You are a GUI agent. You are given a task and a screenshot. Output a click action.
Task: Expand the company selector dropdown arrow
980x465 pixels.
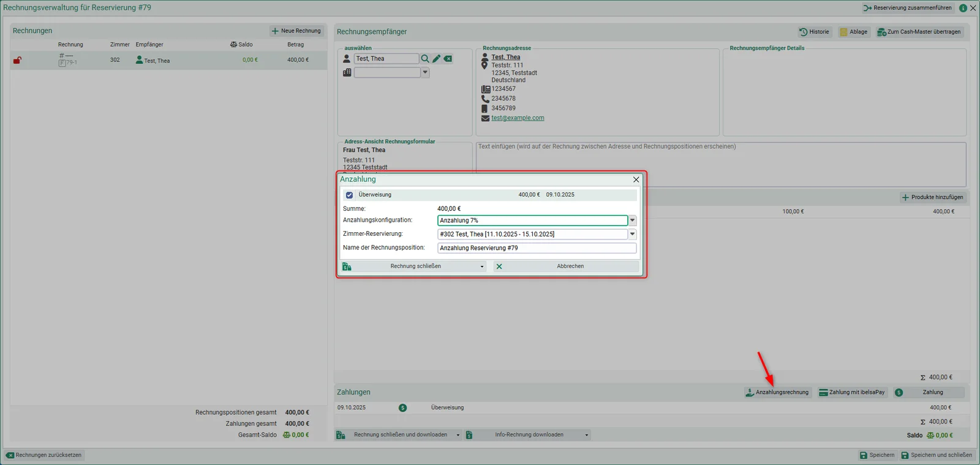click(425, 72)
